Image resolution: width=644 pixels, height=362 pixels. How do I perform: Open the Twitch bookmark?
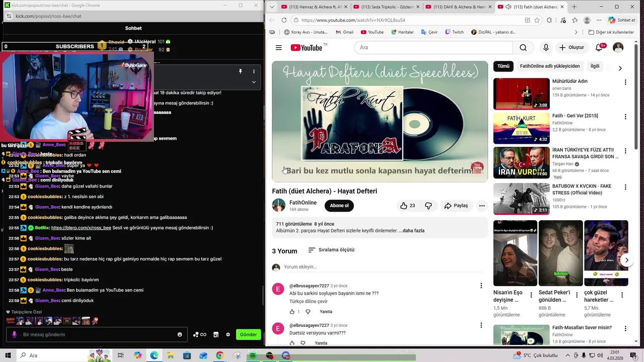[454, 32]
